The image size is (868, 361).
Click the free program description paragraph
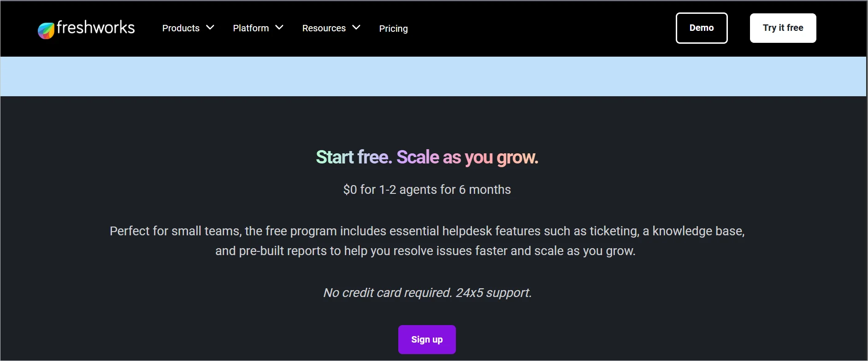(x=426, y=240)
